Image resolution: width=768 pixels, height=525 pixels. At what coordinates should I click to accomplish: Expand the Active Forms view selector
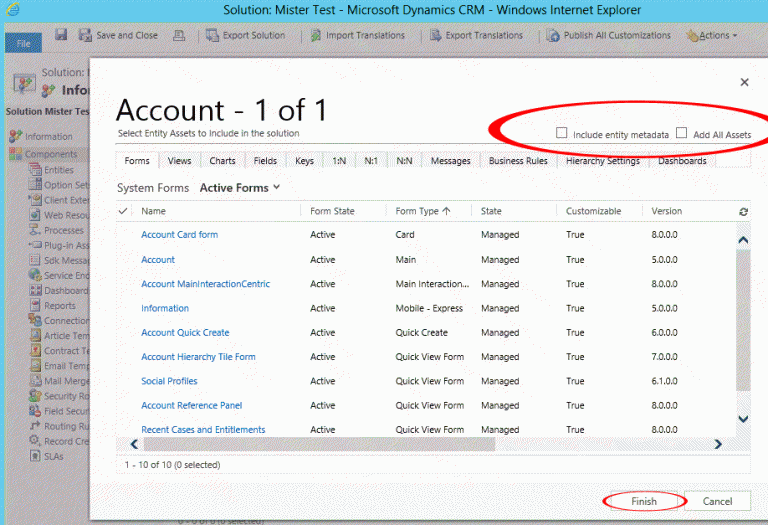[x=240, y=188]
